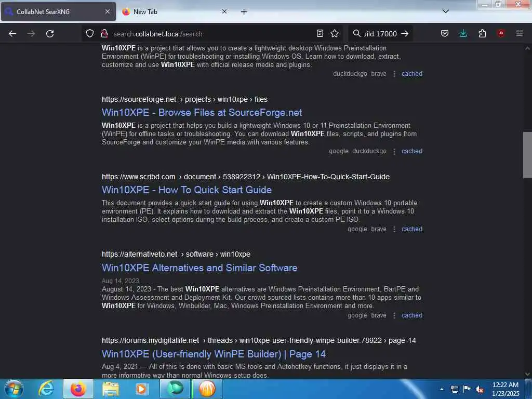532x399 pixels.
Task: Launch Internet Explorer from taskbar
Action: 46,389
